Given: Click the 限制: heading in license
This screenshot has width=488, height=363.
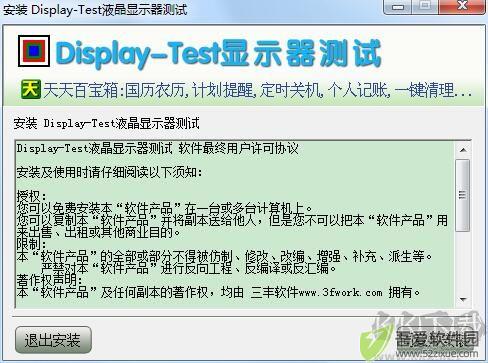Looking at the screenshot, I should (x=32, y=244).
